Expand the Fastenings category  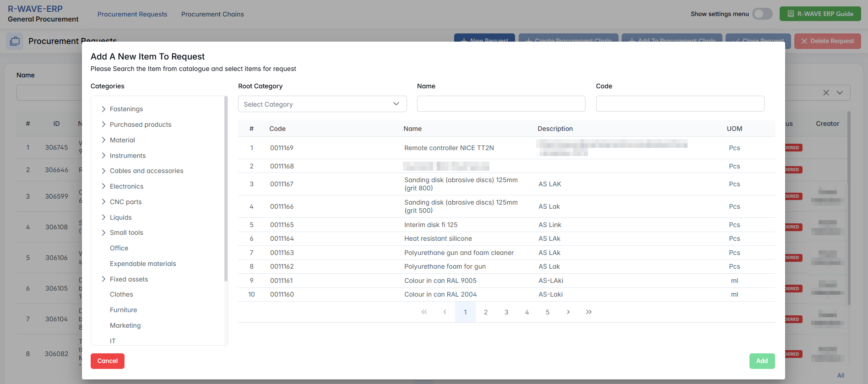tap(103, 109)
